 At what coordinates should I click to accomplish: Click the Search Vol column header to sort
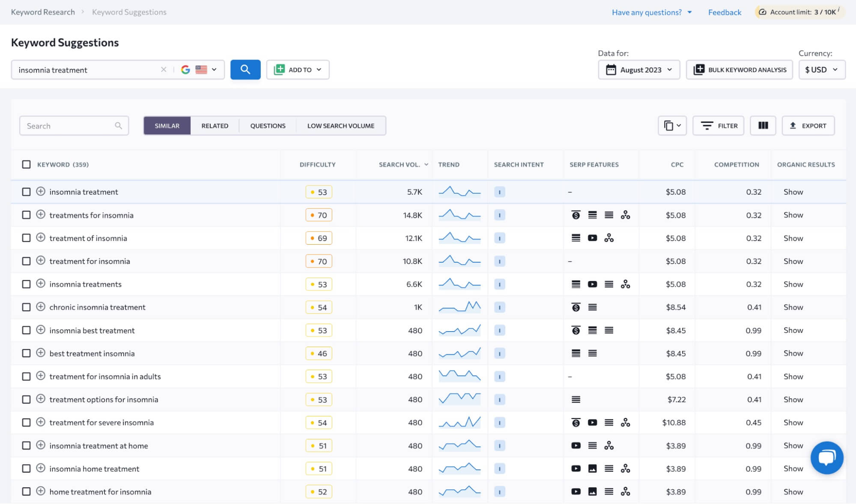(x=399, y=164)
